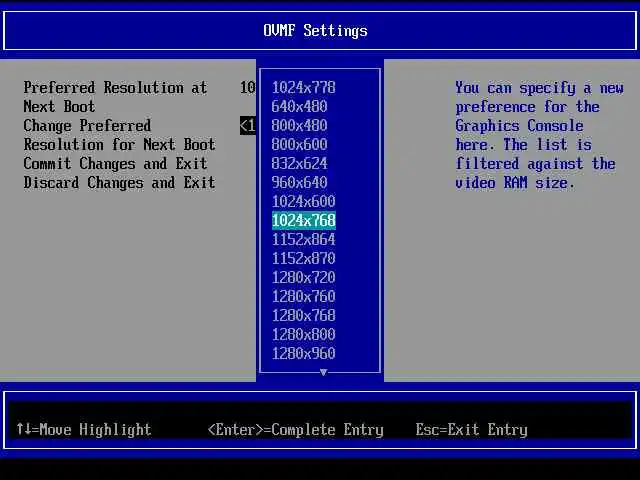Pick the 1024x600 option
Viewport: 640px width, 480px height.
pyautogui.click(x=303, y=202)
